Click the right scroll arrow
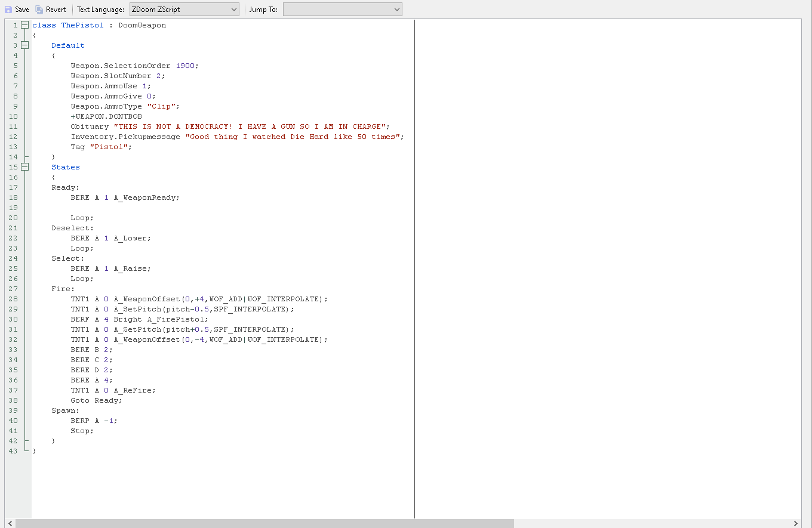Viewport: 812px width, 528px height. point(796,523)
